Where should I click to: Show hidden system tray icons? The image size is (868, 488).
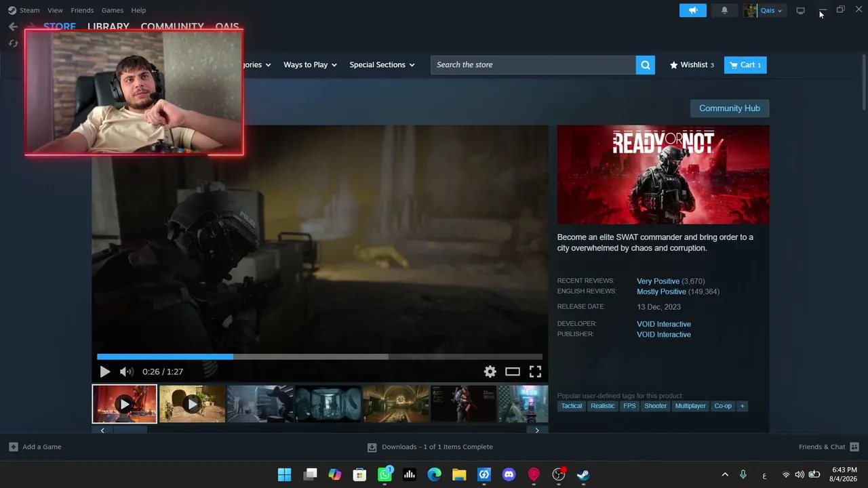[725, 474]
